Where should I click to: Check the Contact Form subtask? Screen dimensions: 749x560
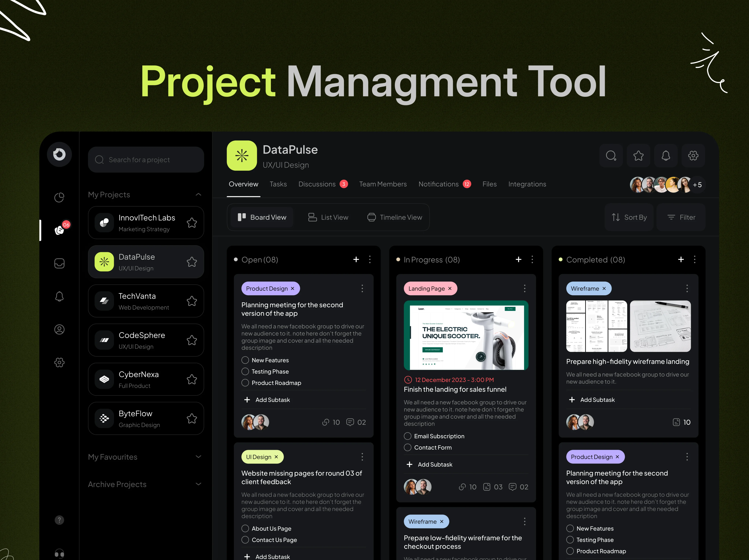coord(408,447)
